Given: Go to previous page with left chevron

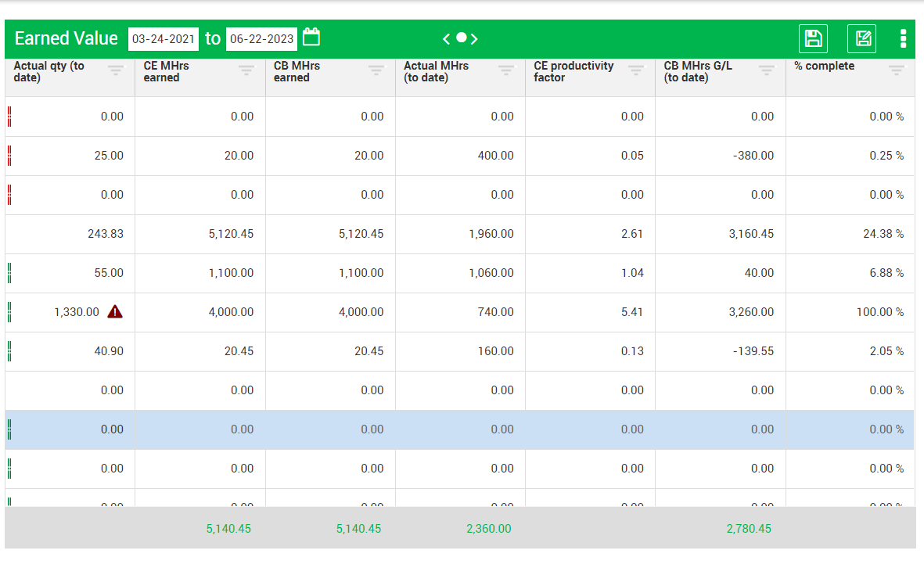Looking at the screenshot, I should tap(446, 38).
